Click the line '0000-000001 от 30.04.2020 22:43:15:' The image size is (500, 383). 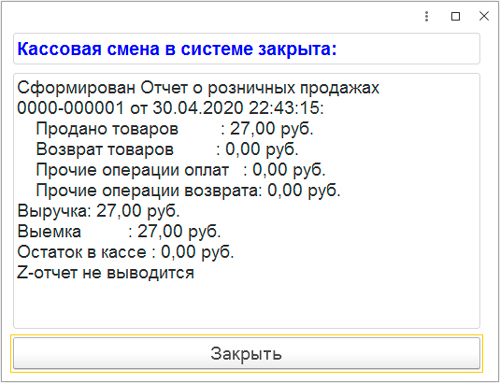(x=170, y=108)
